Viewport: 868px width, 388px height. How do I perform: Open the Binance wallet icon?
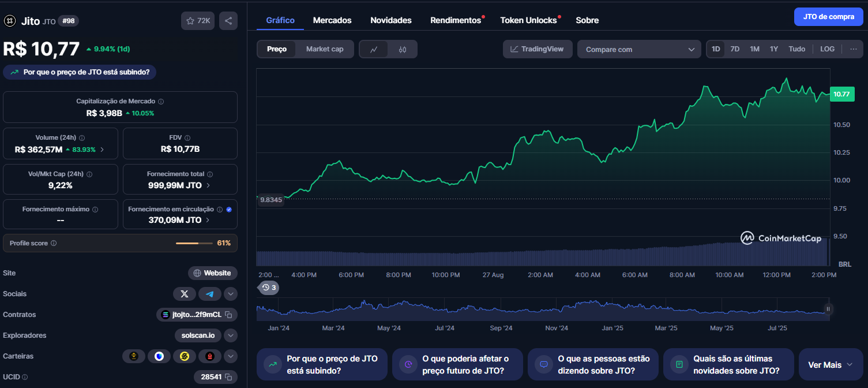134,356
